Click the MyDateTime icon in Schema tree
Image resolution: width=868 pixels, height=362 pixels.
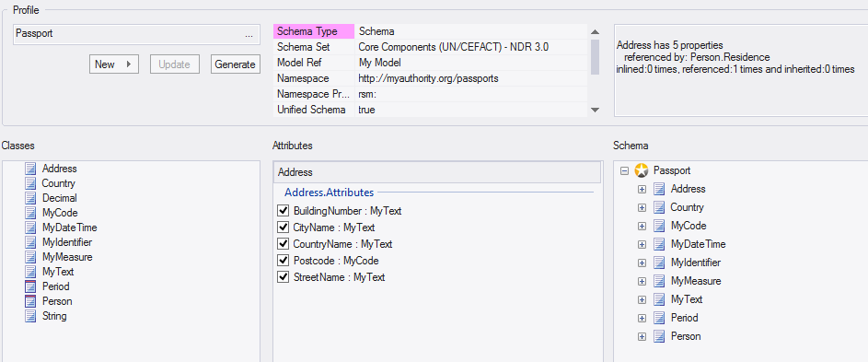(659, 244)
